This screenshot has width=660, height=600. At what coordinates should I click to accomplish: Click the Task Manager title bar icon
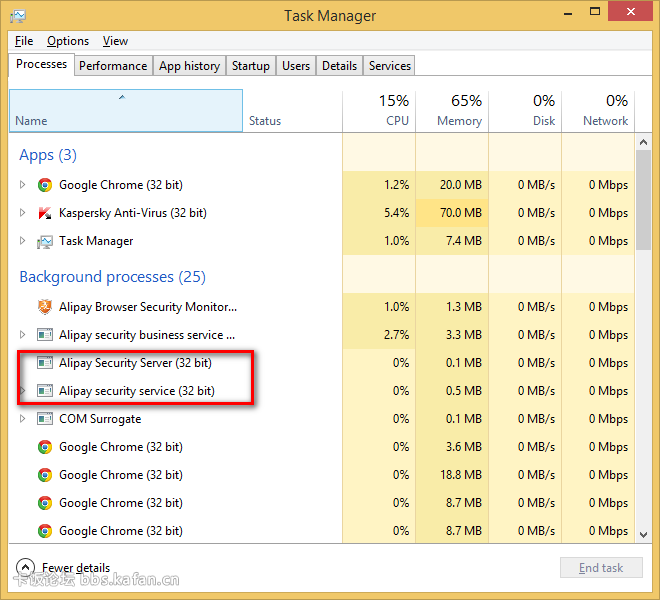(x=18, y=16)
